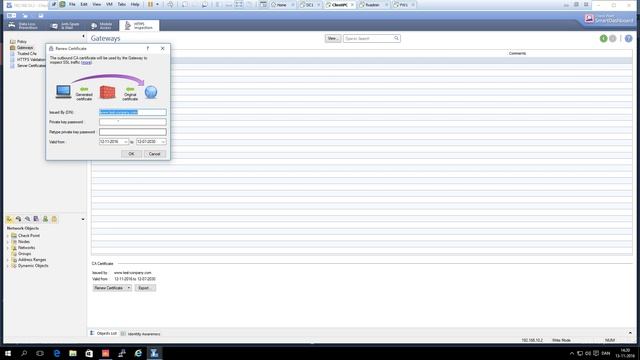Open the blue help icon at top right

[629, 38]
